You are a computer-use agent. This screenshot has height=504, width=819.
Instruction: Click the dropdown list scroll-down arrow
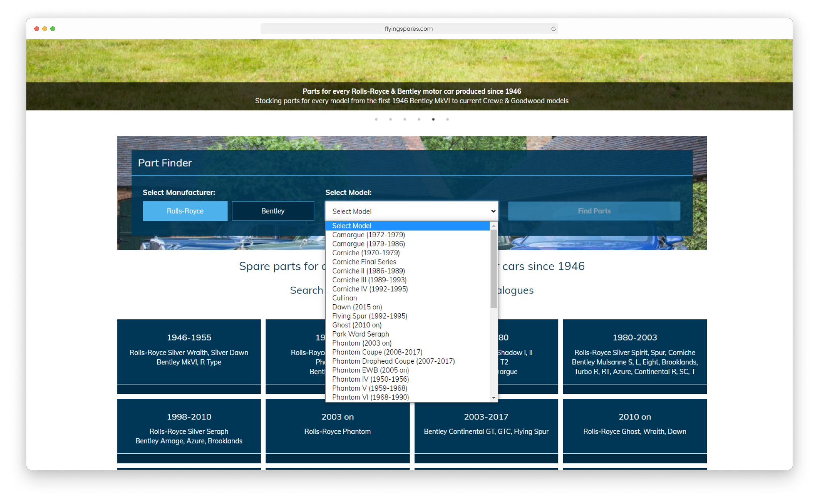494,398
